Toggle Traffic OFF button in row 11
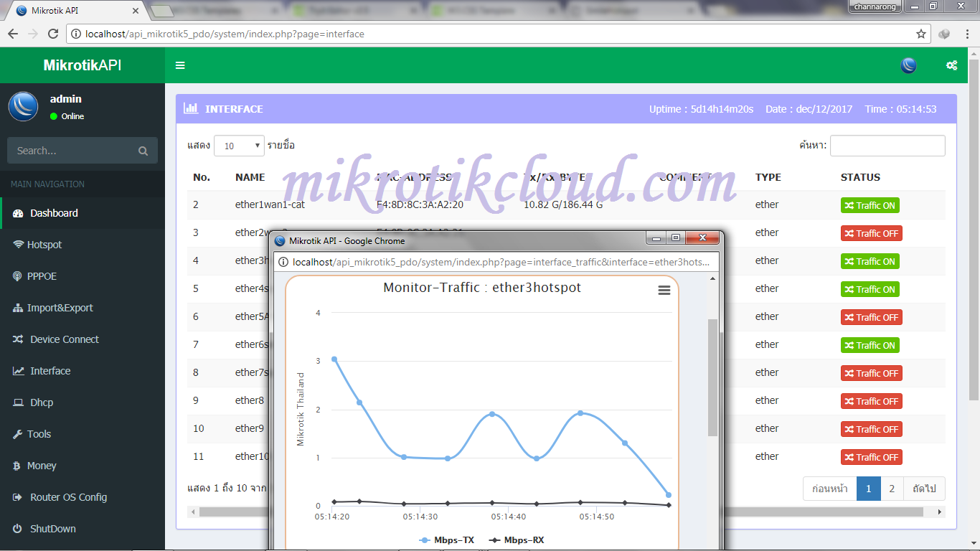The image size is (980, 551). [x=871, y=457]
